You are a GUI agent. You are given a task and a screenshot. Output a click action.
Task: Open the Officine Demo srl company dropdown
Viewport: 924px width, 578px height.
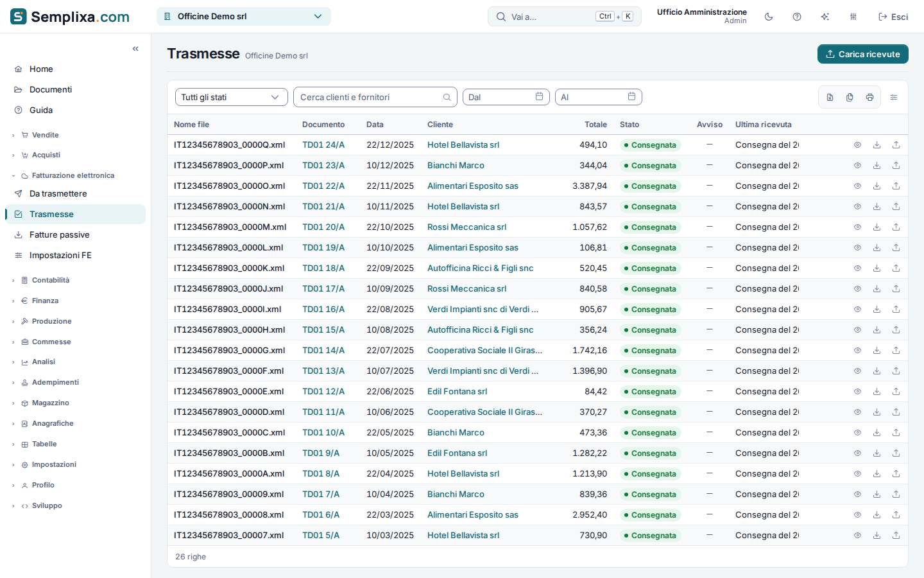click(x=244, y=17)
